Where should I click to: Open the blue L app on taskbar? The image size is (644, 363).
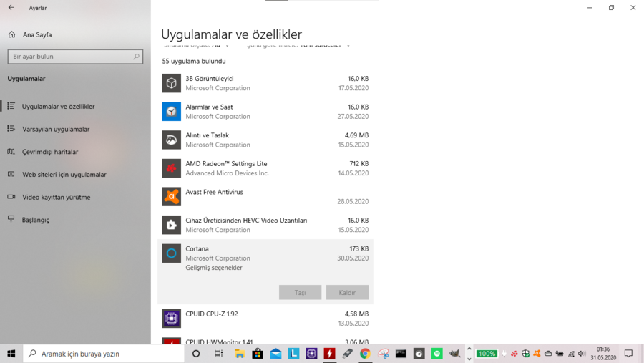tap(293, 354)
